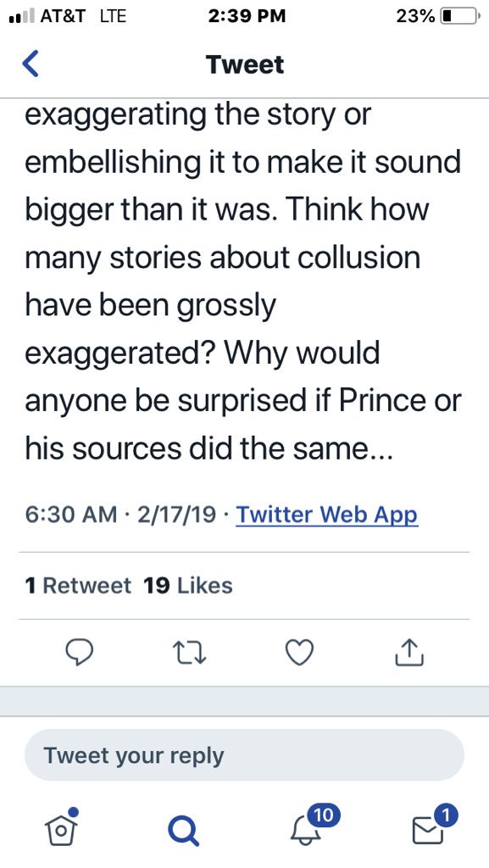The height and width of the screenshot is (868, 489).
Task: Tap the battery indicator in status bar
Action: point(458,16)
